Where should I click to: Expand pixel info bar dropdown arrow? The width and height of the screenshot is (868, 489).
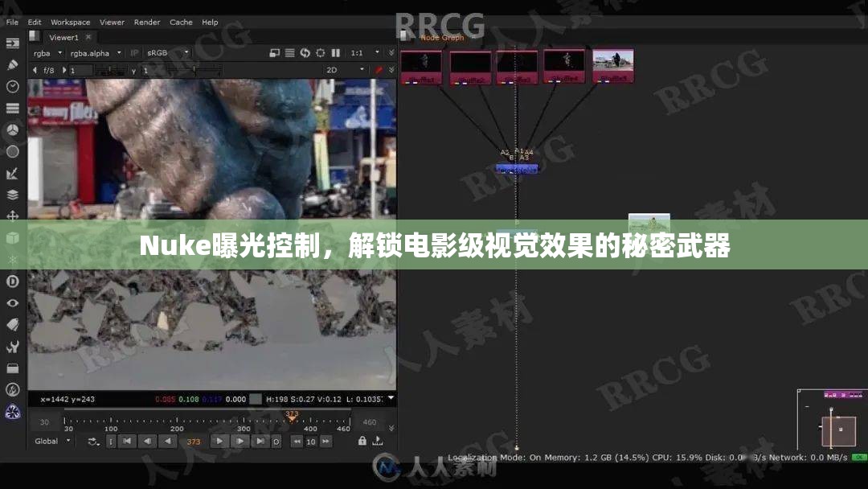tap(391, 398)
